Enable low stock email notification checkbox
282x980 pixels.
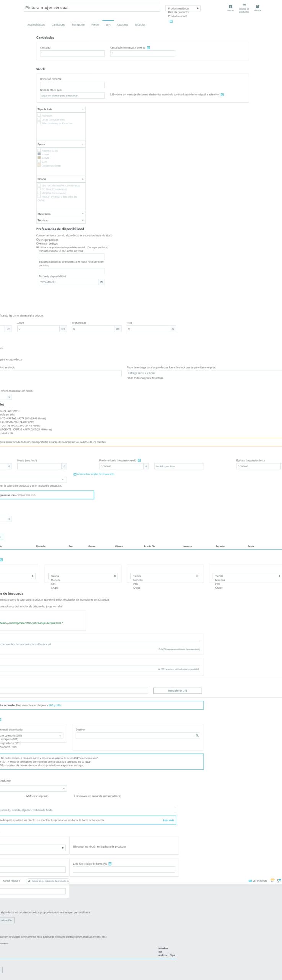(111, 94)
